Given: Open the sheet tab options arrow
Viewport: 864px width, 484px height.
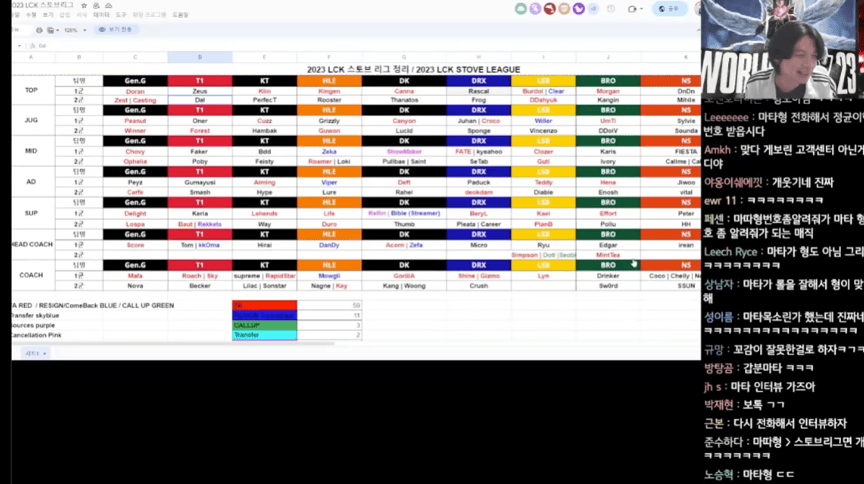Looking at the screenshot, I should point(45,353).
